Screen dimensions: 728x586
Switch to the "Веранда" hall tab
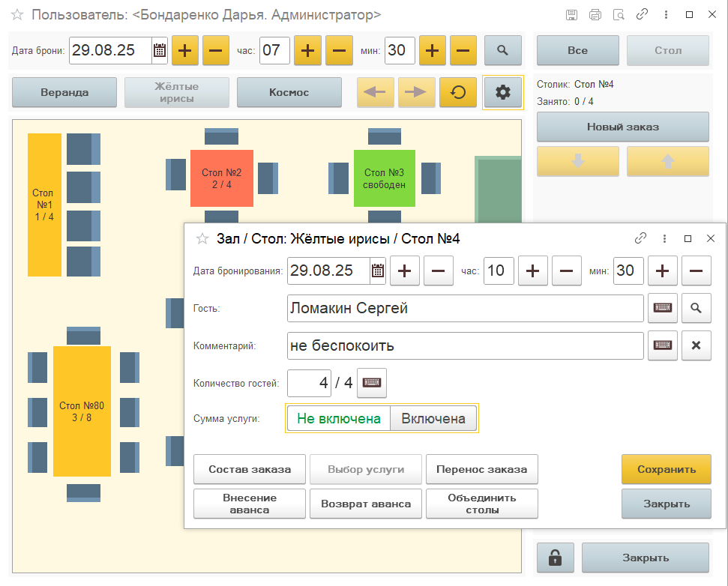(64, 92)
